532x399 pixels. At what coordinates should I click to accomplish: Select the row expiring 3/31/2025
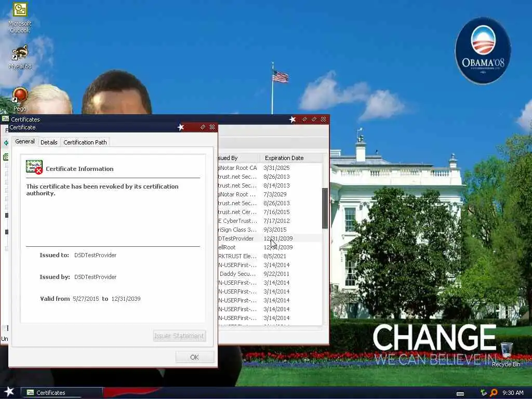pos(270,168)
